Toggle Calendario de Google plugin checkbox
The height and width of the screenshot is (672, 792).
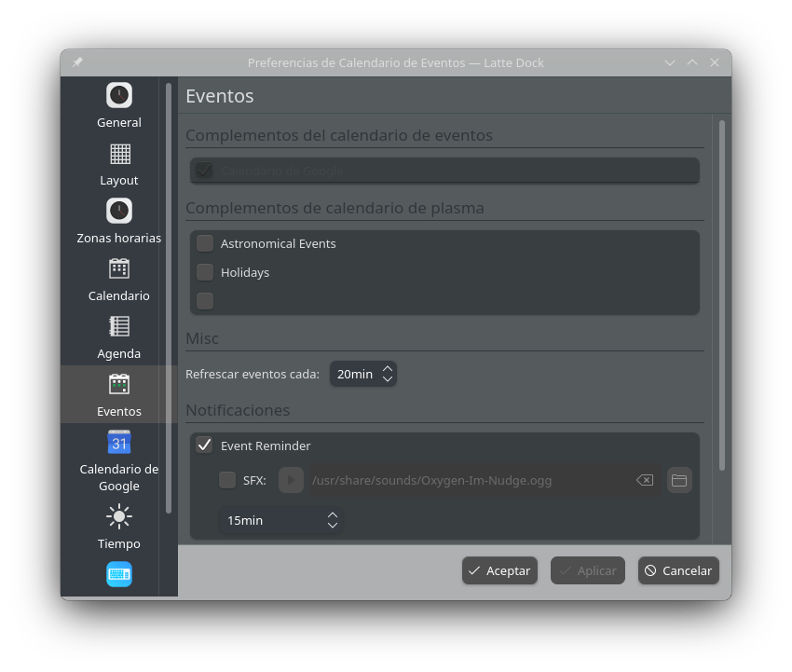(204, 171)
